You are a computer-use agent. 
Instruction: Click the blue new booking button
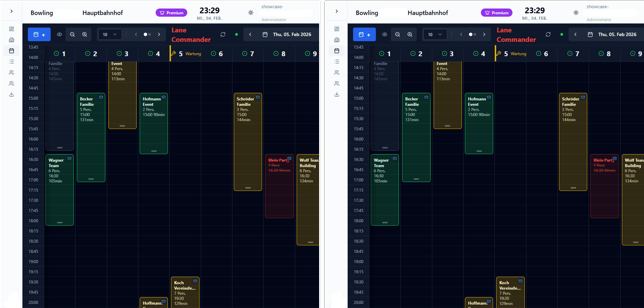coord(39,34)
